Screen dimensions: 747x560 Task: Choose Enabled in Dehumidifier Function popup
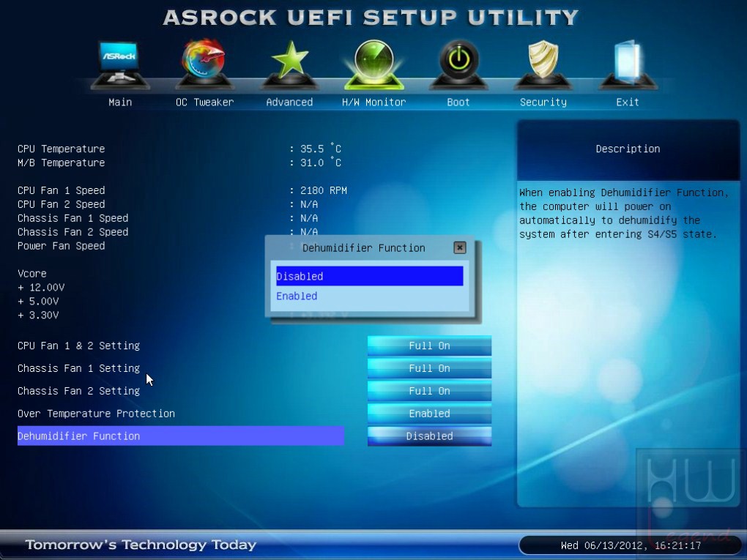[x=370, y=296]
